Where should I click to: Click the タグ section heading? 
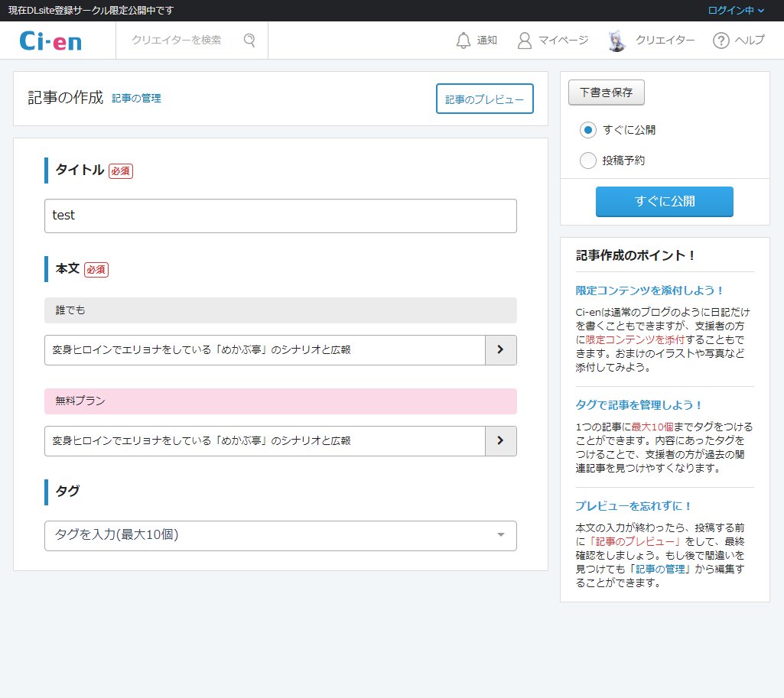tap(67, 491)
